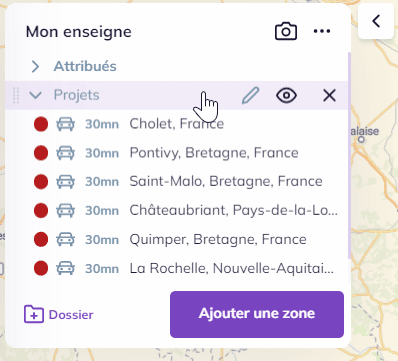Edit the Projets folder with the pencil

click(x=250, y=96)
